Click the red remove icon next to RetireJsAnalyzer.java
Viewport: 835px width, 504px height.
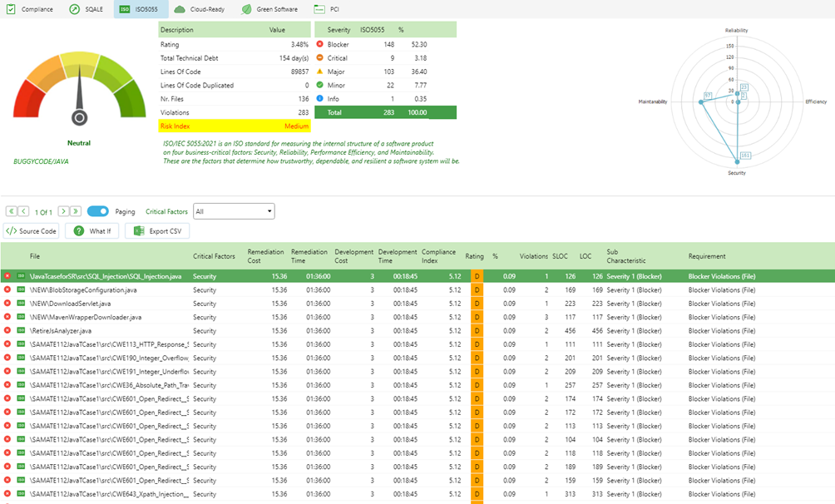click(7, 330)
